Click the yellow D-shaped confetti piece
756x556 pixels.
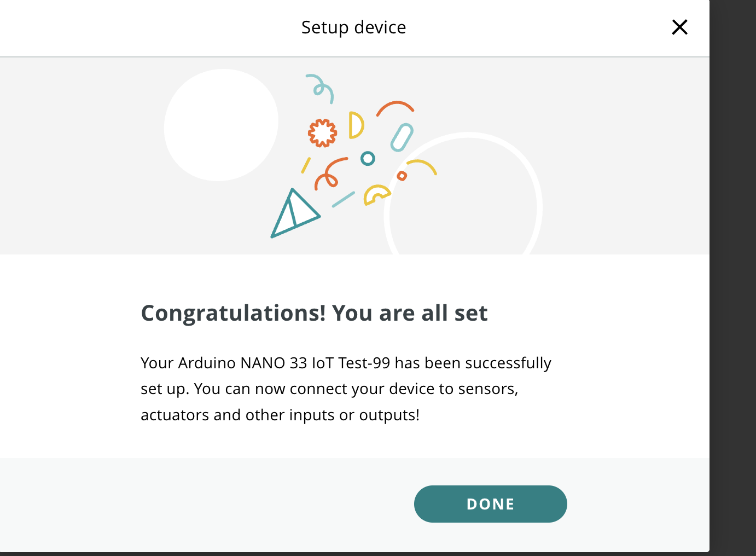pos(356,125)
